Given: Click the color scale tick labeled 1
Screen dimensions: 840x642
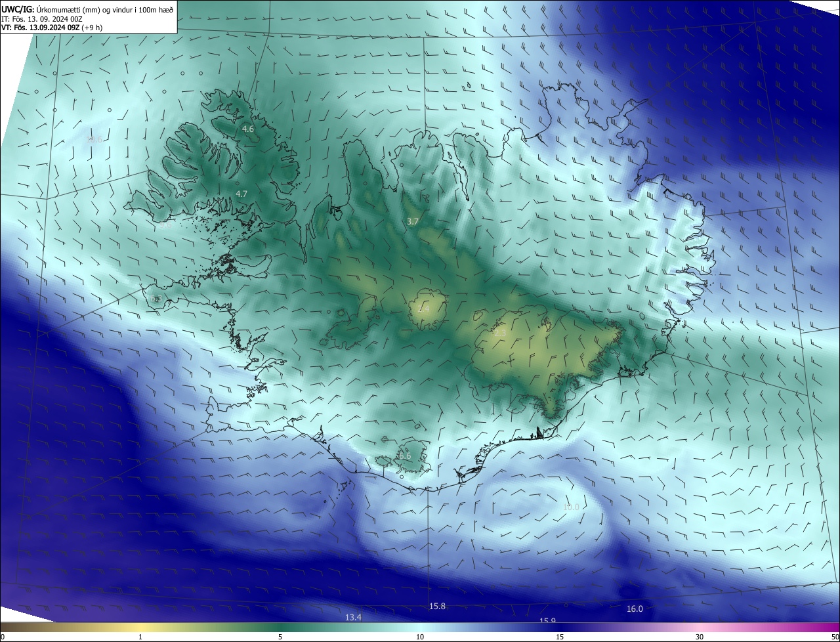Looking at the screenshot, I should (x=140, y=637).
